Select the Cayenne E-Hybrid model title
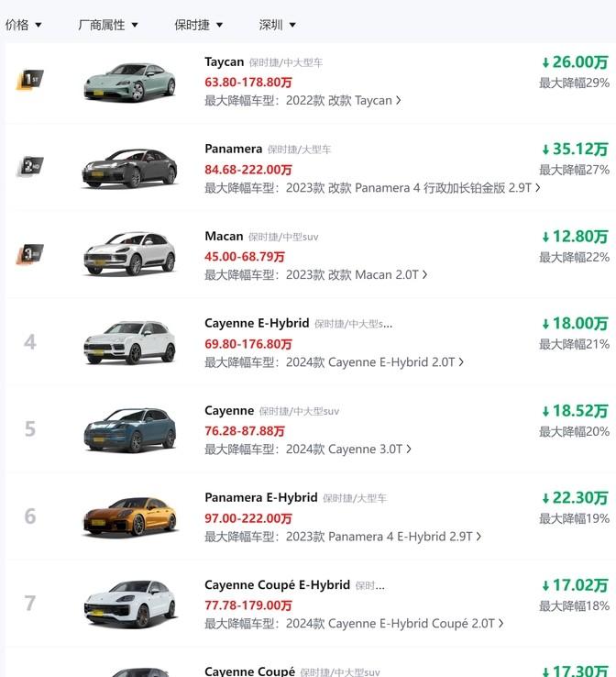 coord(257,323)
